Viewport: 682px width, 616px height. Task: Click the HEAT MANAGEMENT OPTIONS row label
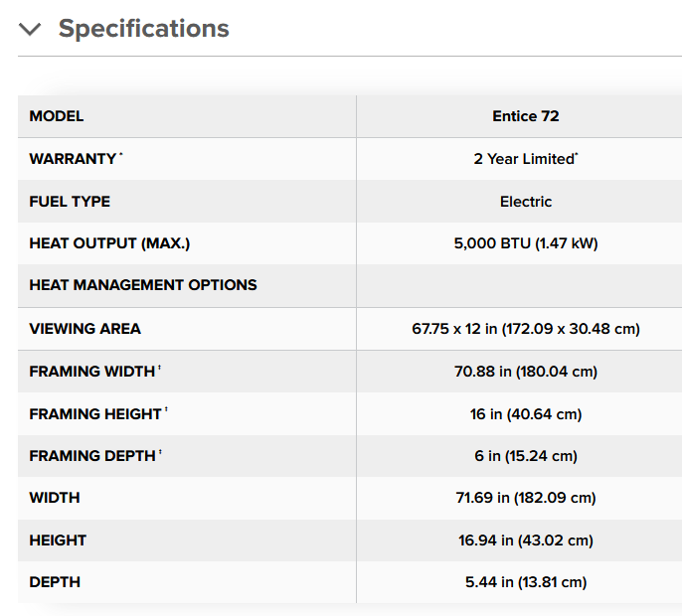pyautogui.click(x=143, y=285)
